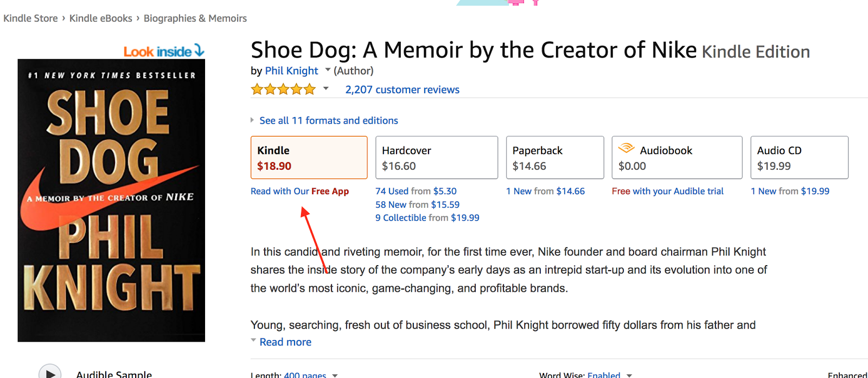Open the dropdown arrow beside Phil Knight
868x378 pixels.
(x=328, y=70)
